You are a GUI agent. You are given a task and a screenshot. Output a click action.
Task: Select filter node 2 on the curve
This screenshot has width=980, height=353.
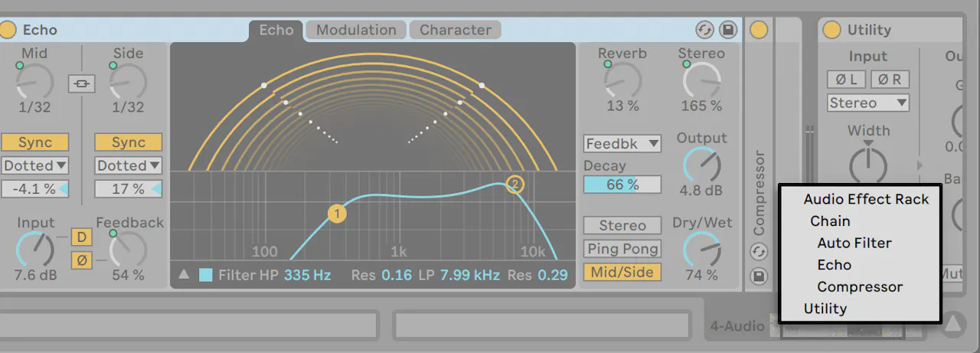(x=514, y=184)
